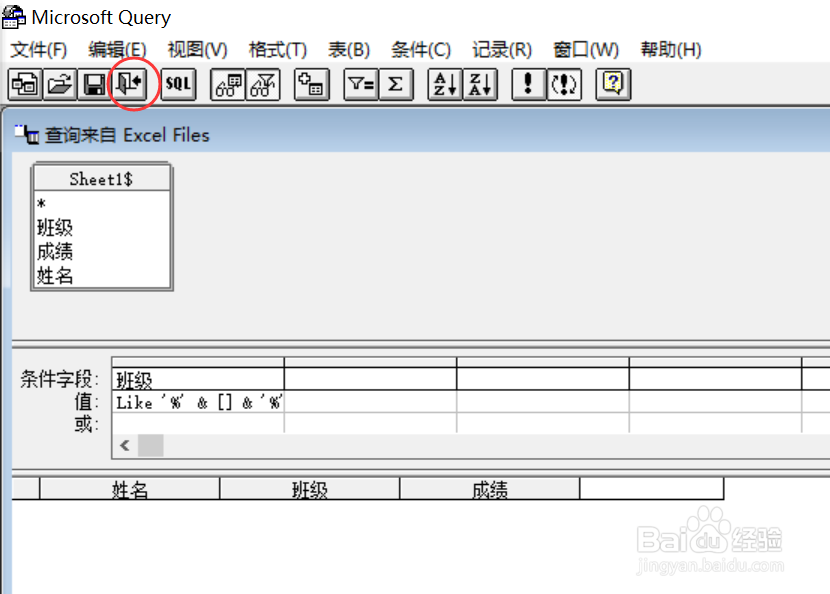Select 班级 field in Sheet1$ table list
Screen dimensions: 830x594
click(x=102, y=228)
